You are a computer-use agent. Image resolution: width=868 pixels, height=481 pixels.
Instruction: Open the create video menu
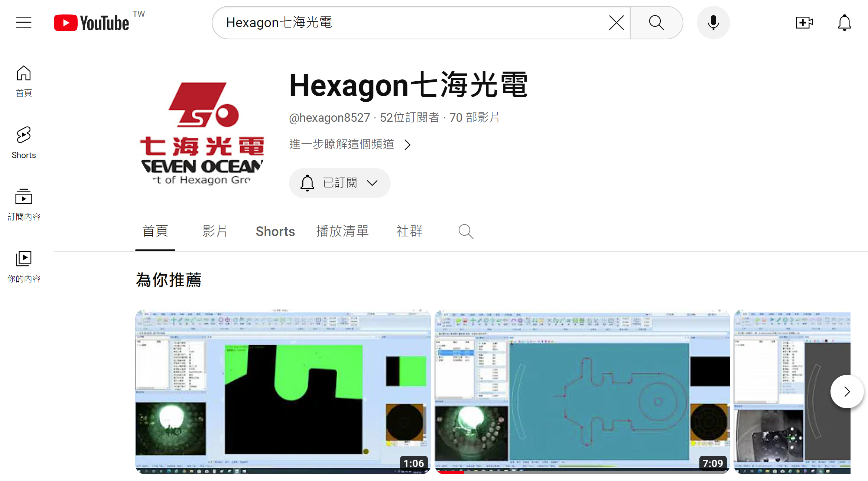(804, 23)
